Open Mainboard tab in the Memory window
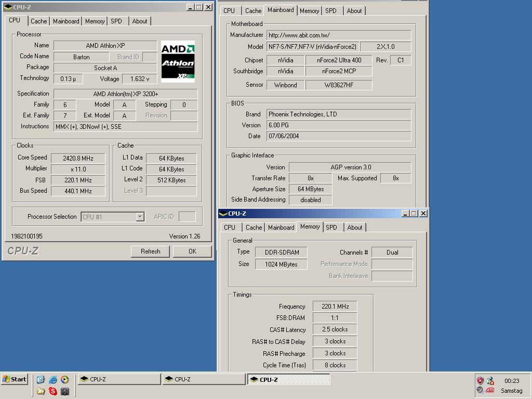532x399 pixels. click(x=281, y=228)
